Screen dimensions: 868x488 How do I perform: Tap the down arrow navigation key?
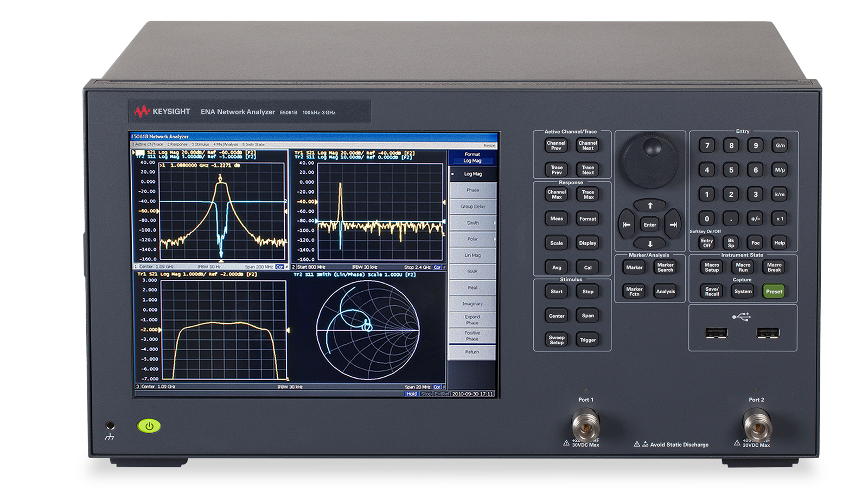click(x=650, y=243)
